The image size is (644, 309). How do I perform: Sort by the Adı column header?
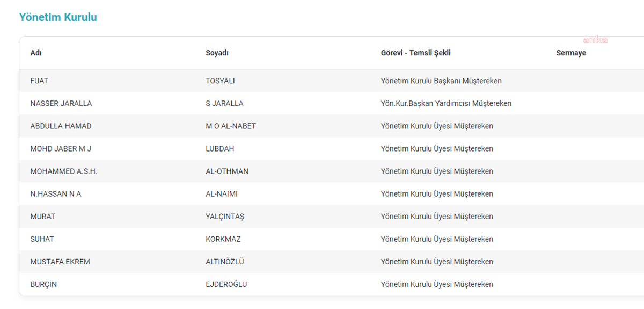[36, 53]
